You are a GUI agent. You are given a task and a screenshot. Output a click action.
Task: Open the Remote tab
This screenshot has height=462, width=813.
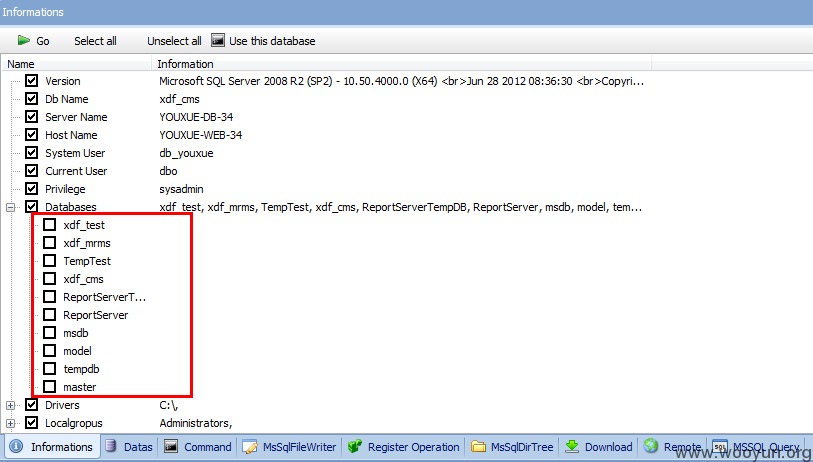pos(673,446)
